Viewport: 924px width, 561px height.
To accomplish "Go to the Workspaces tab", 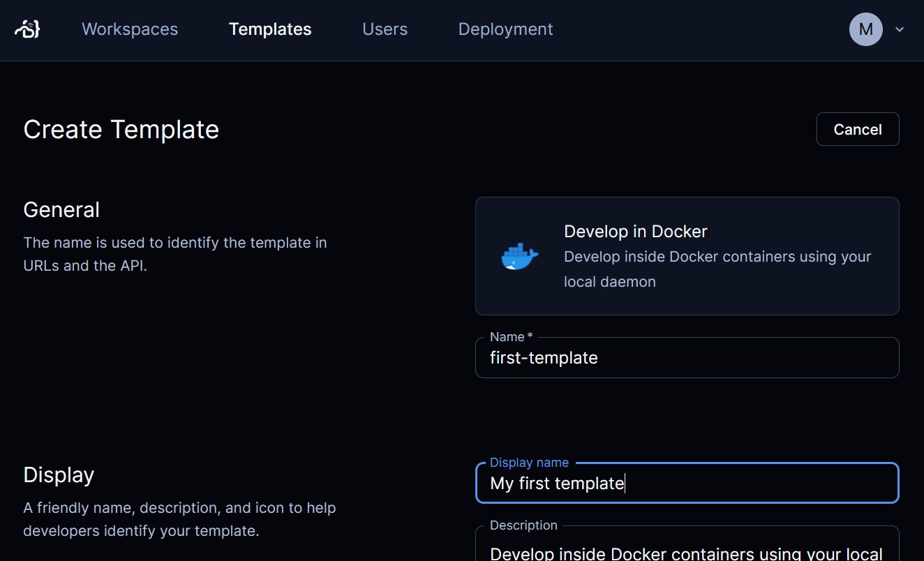I will tap(130, 29).
